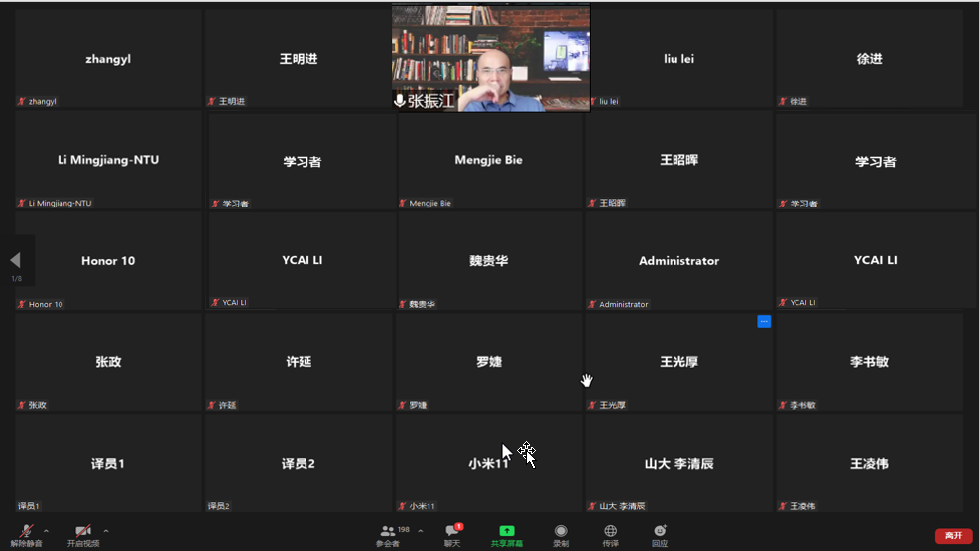Screen dimensions: 980x551
Task: Click the green share screen button (共享屏幕)
Action: point(506,534)
